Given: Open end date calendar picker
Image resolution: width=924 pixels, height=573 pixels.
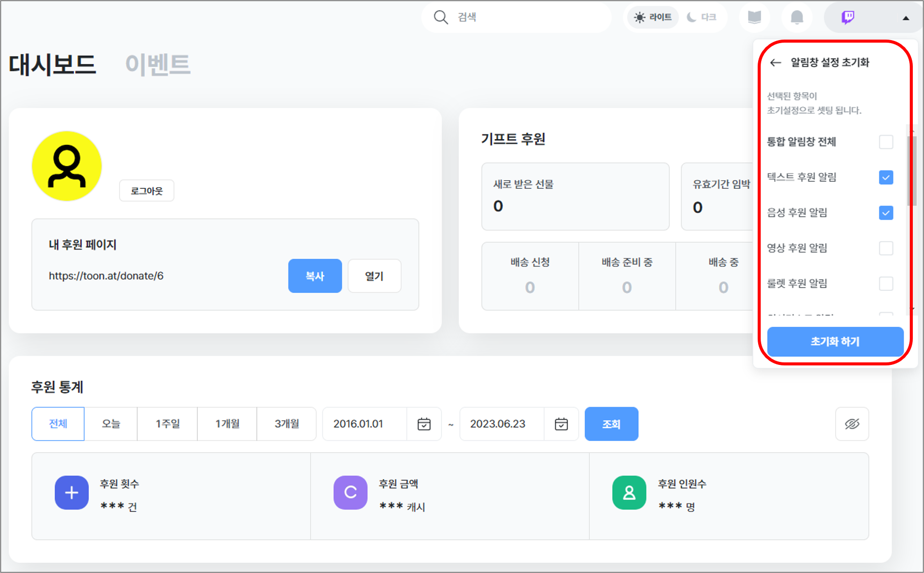Looking at the screenshot, I should tap(561, 424).
